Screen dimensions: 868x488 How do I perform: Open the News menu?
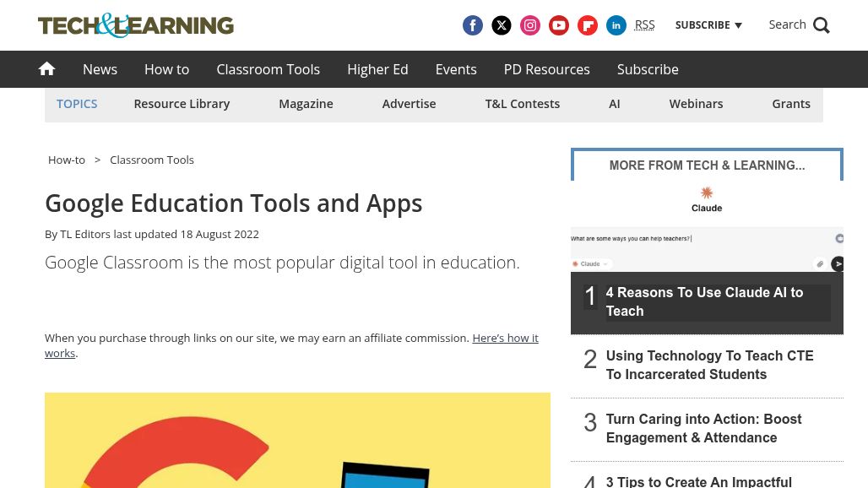tap(100, 69)
